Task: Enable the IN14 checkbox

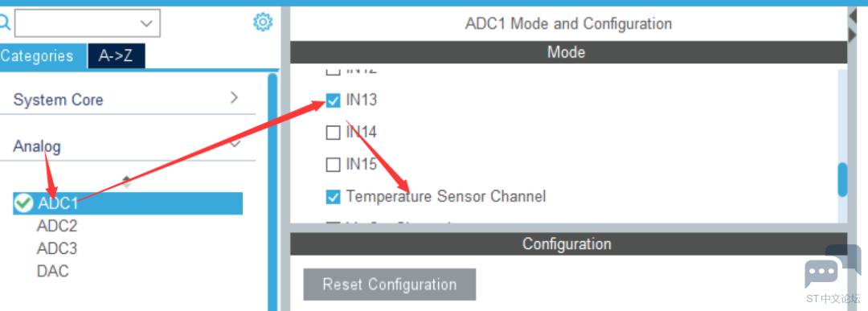Action: tap(333, 133)
